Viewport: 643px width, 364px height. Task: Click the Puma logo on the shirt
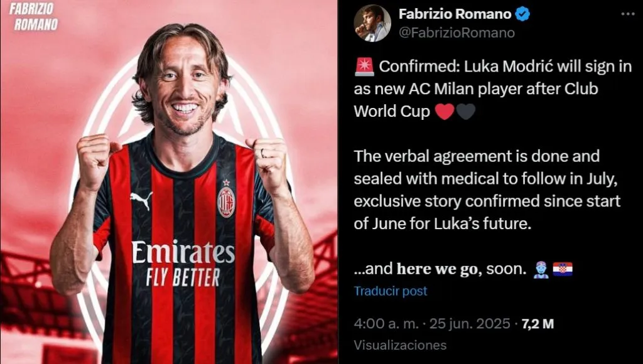[x=141, y=200]
